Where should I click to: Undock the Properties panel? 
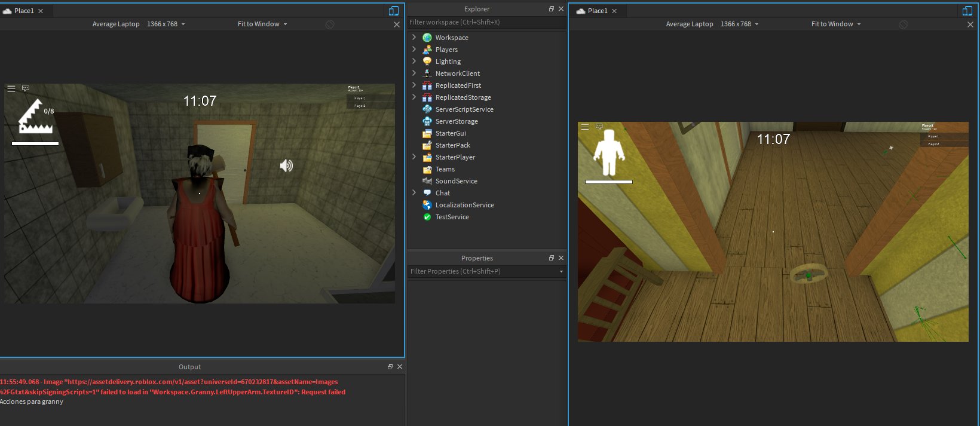click(552, 258)
